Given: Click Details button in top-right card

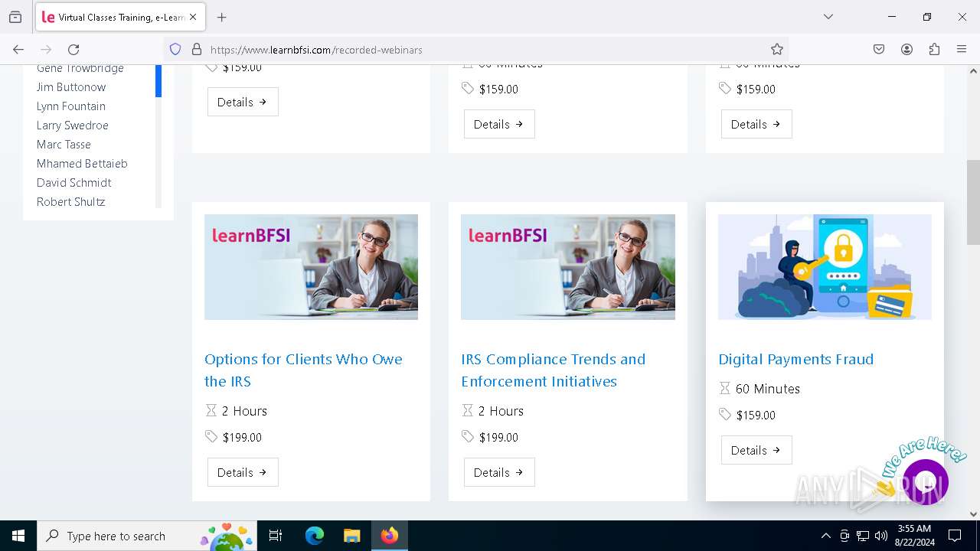Looking at the screenshot, I should [756, 124].
